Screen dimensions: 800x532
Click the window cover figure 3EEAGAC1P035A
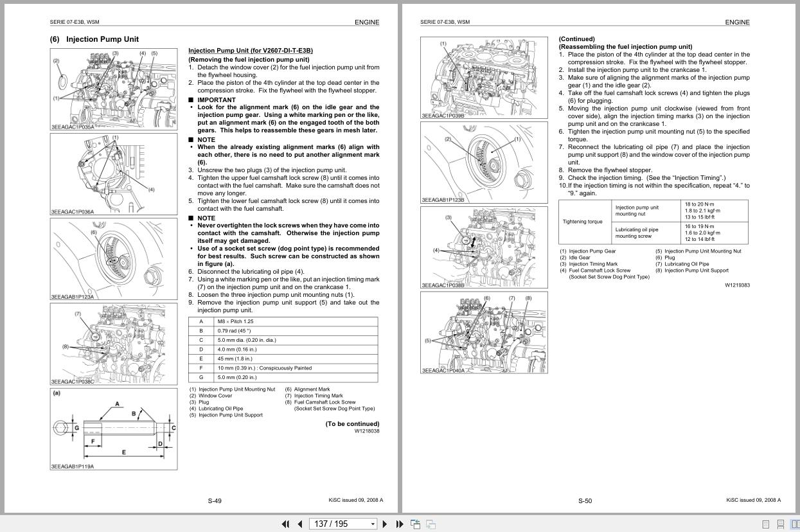114,89
